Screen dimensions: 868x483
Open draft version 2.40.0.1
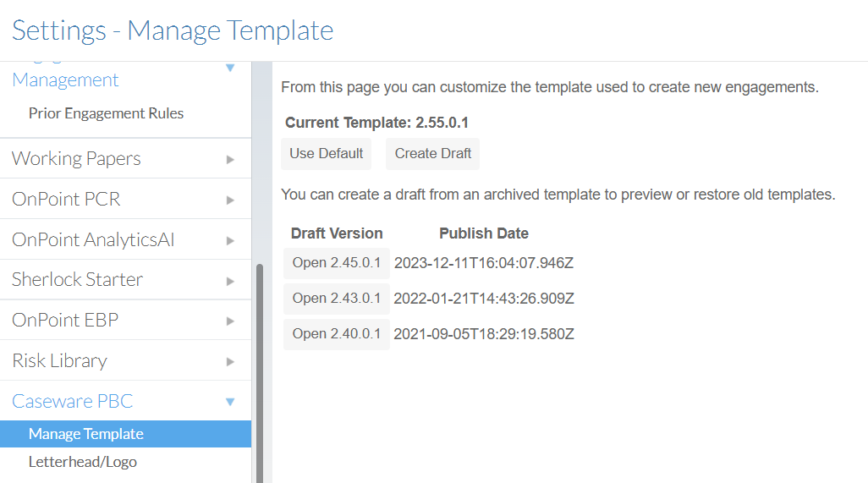336,334
